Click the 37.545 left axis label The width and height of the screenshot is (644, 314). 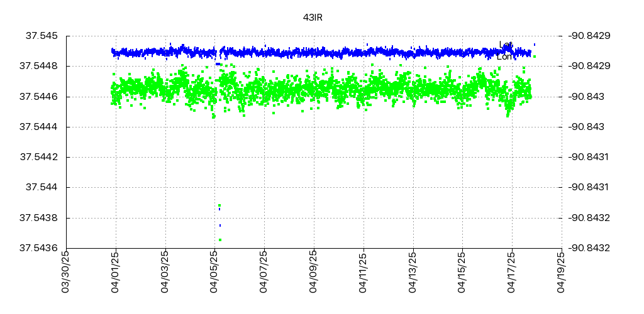[41, 36]
